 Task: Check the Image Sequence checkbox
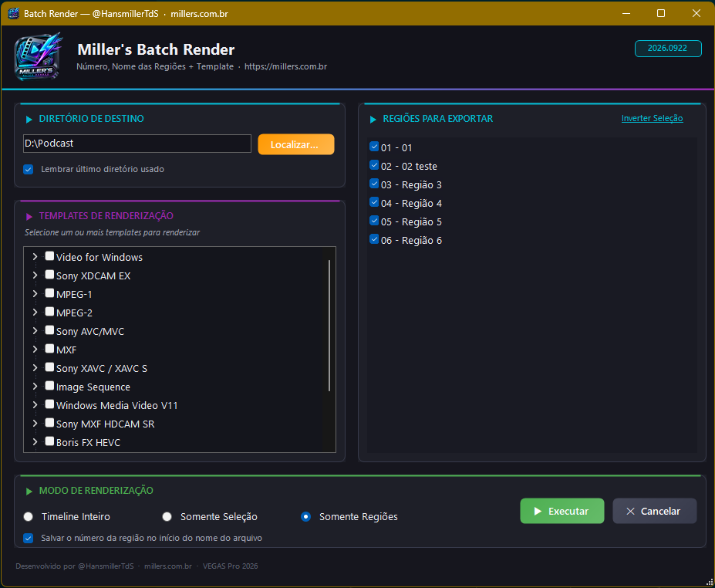click(49, 386)
